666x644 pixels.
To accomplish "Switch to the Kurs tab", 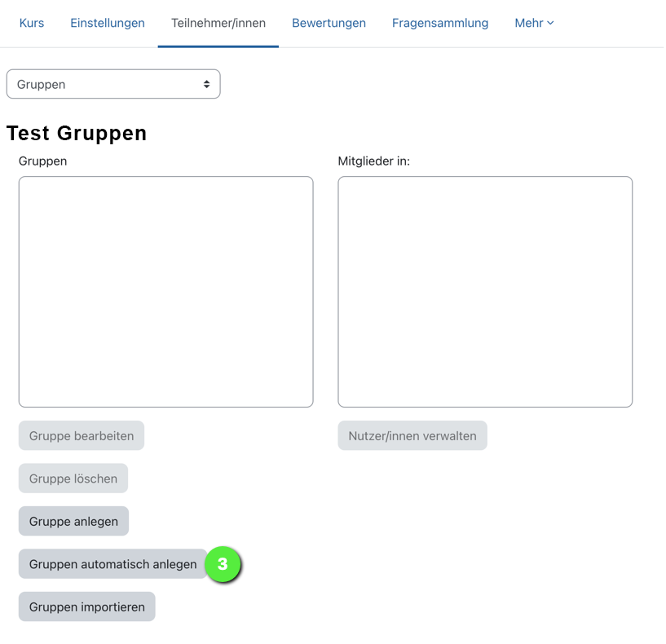I will click(31, 23).
